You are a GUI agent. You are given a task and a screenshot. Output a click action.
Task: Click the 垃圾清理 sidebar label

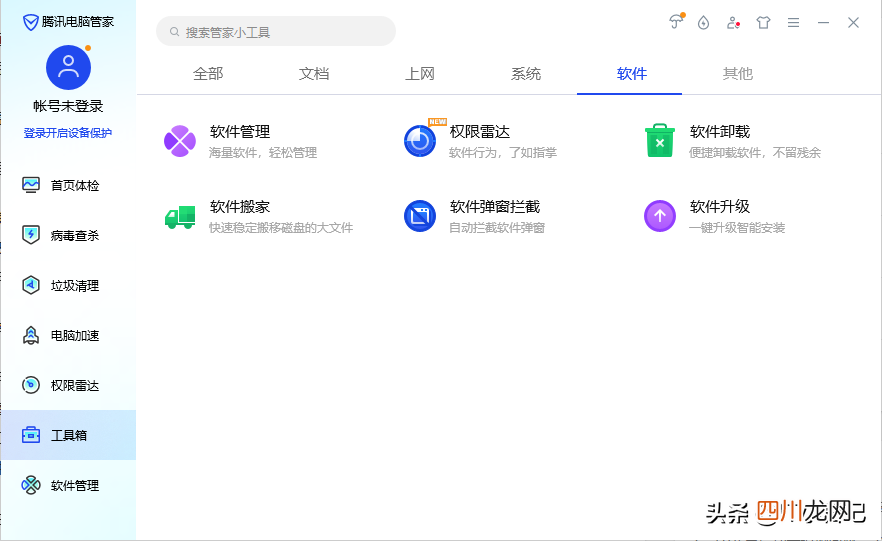(x=75, y=286)
